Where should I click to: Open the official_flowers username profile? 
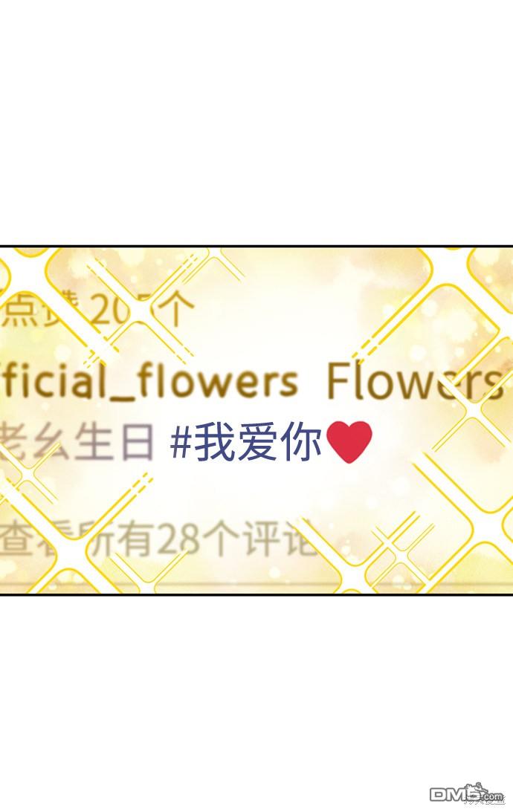pyautogui.click(x=149, y=382)
